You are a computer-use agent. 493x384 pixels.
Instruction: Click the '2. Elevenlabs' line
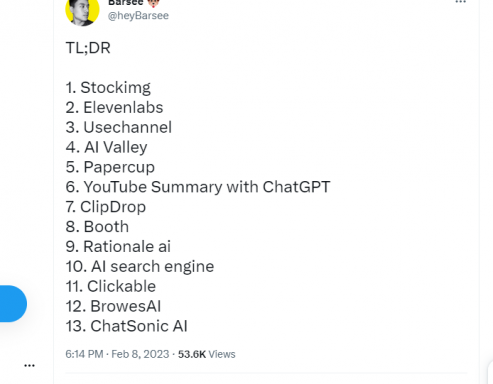[114, 107]
